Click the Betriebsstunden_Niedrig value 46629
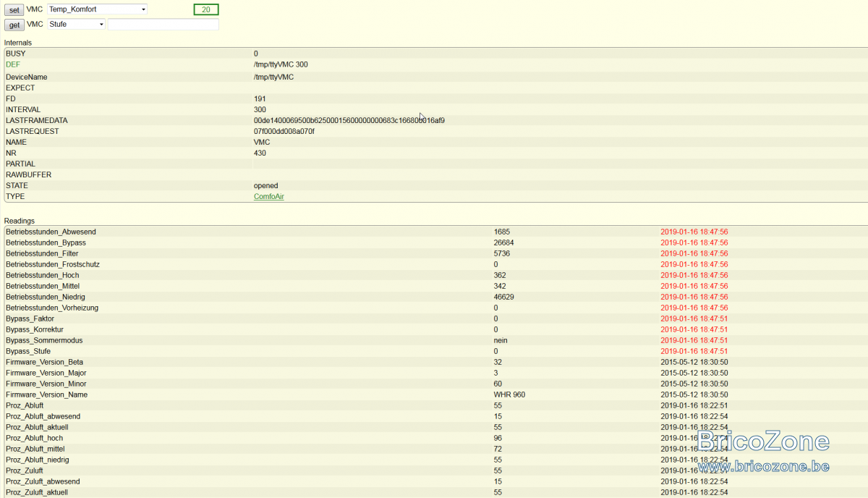Viewport: 868px width, 498px height. click(x=504, y=297)
